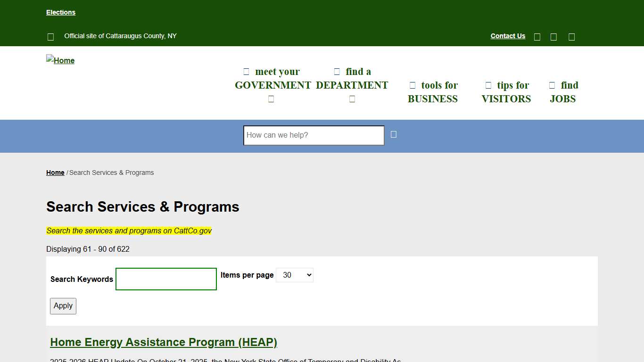Screen dimensions: 644x362
Task: Click the How can we help search box
Action: (x=313, y=135)
